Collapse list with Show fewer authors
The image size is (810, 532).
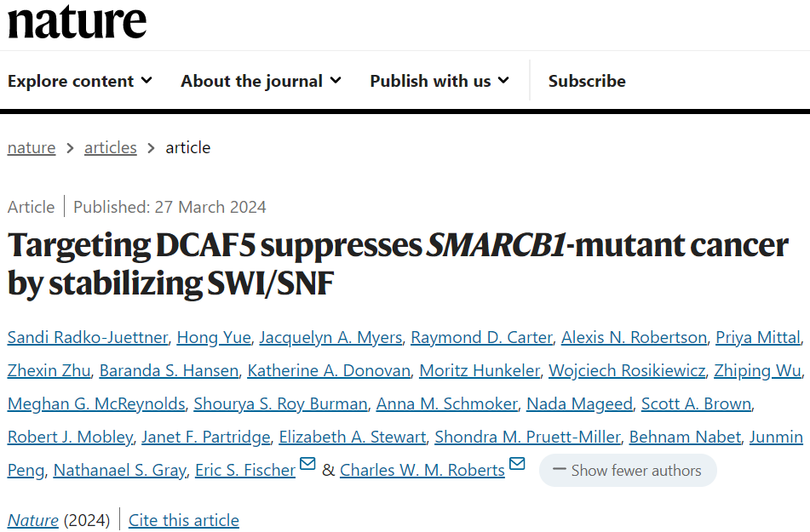point(628,470)
